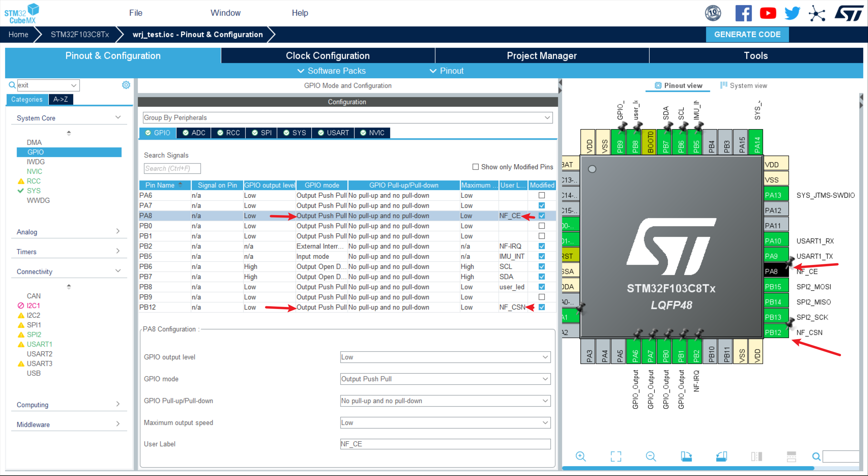
Task: Open the File menu
Action: click(136, 13)
